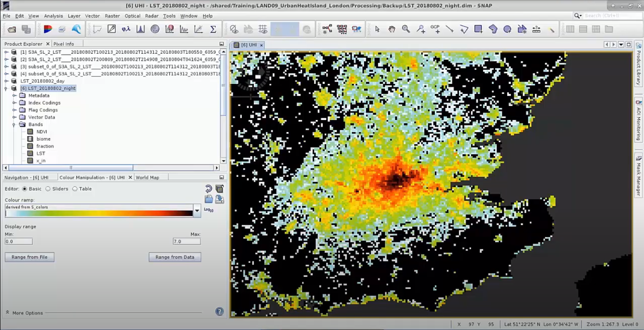The height and width of the screenshot is (330, 644).
Task: Click the RGB image window icon
Action: (48, 29)
